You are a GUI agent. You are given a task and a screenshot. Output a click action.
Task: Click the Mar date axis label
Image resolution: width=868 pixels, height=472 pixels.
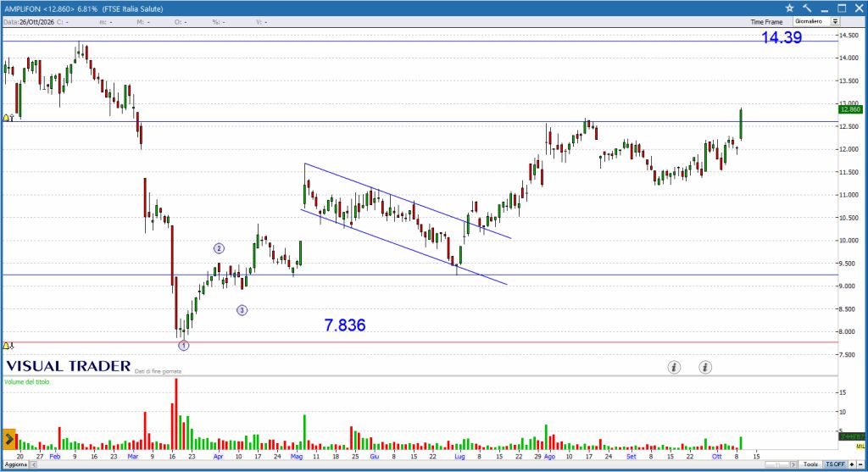pyautogui.click(x=133, y=457)
